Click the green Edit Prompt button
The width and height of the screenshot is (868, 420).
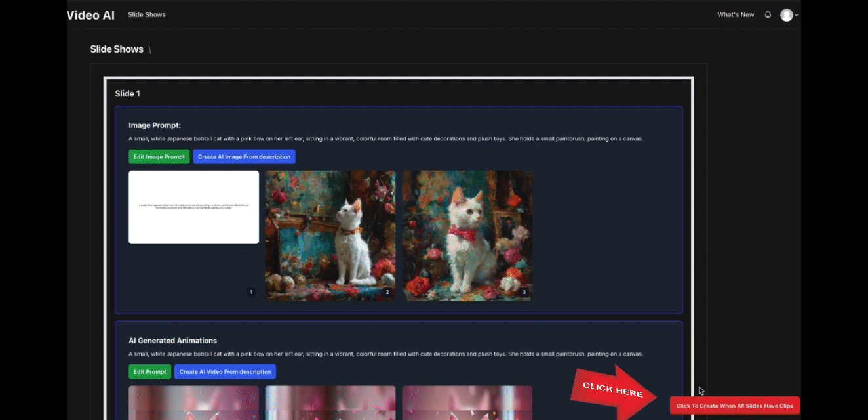[150, 371]
